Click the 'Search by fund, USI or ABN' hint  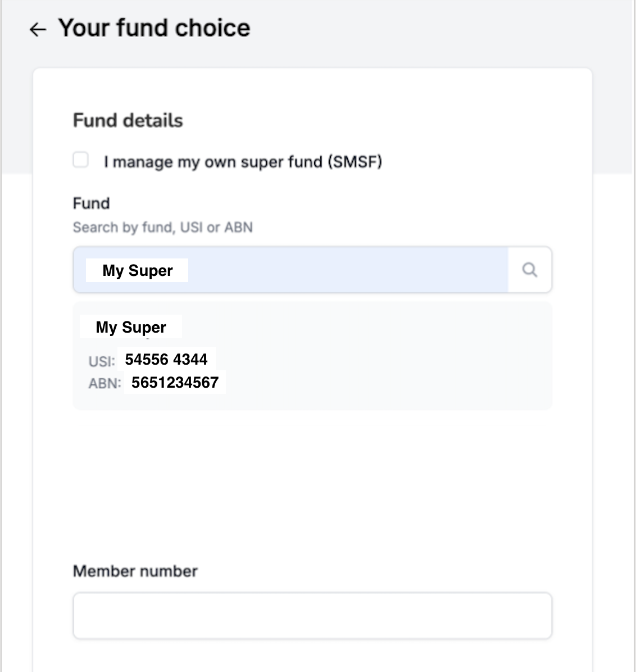[x=163, y=227]
